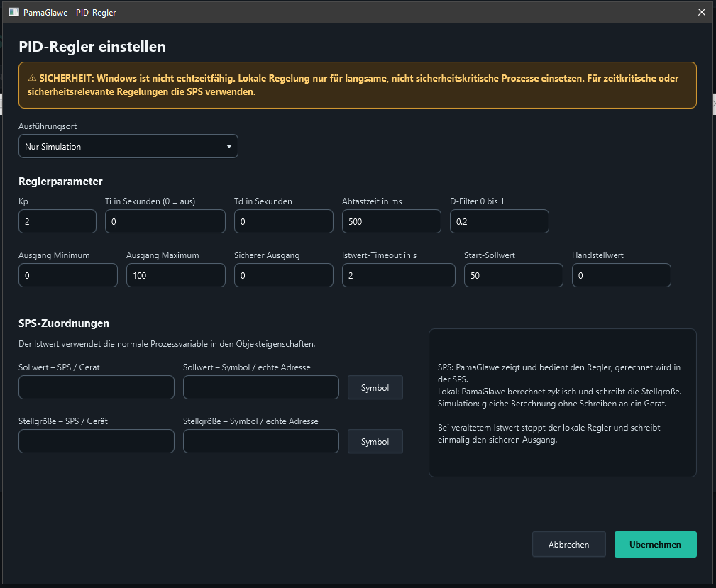Apply settings with Übernehmen button
Screen dimensions: 716x588
[x=655, y=544]
